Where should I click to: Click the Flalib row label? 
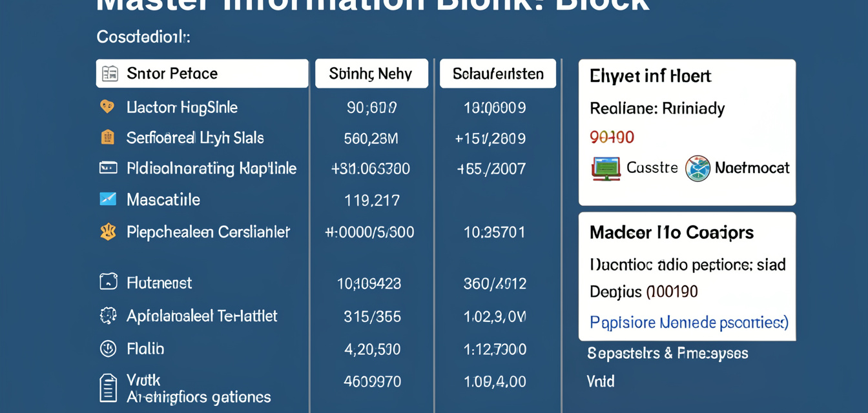click(x=145, y=349)
